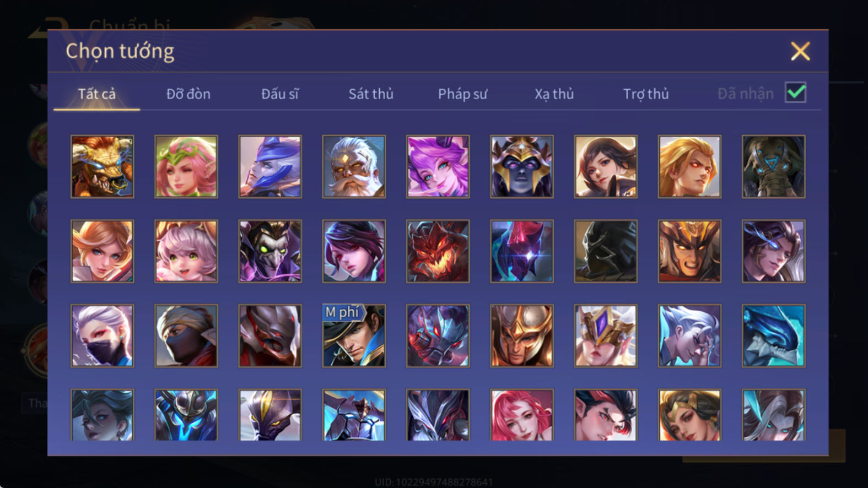Viewport: 868px width, 488px height.
Task: Select the golden helmet warrior hero
Action: [x=521, y=335]
